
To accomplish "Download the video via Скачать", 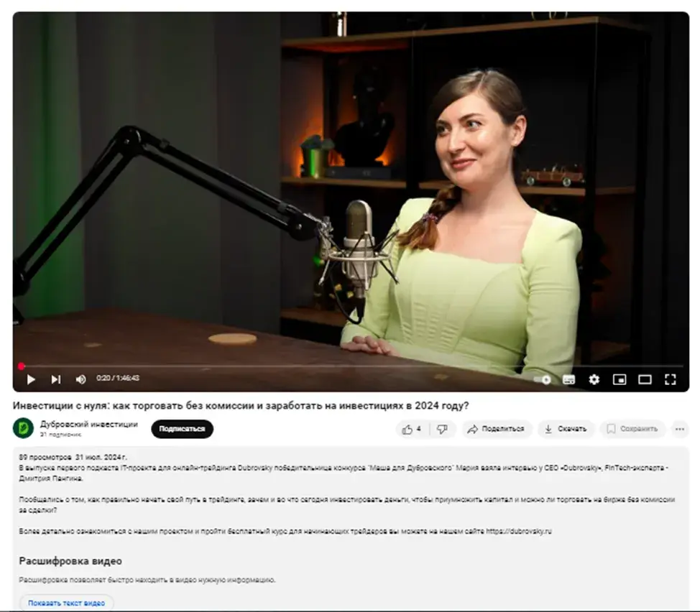I will [x=566, y=429].
